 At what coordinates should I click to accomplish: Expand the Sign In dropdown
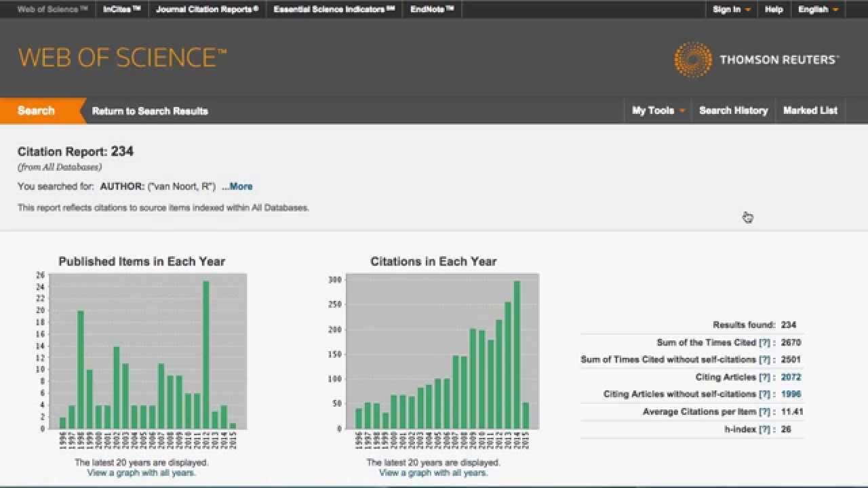732,9
